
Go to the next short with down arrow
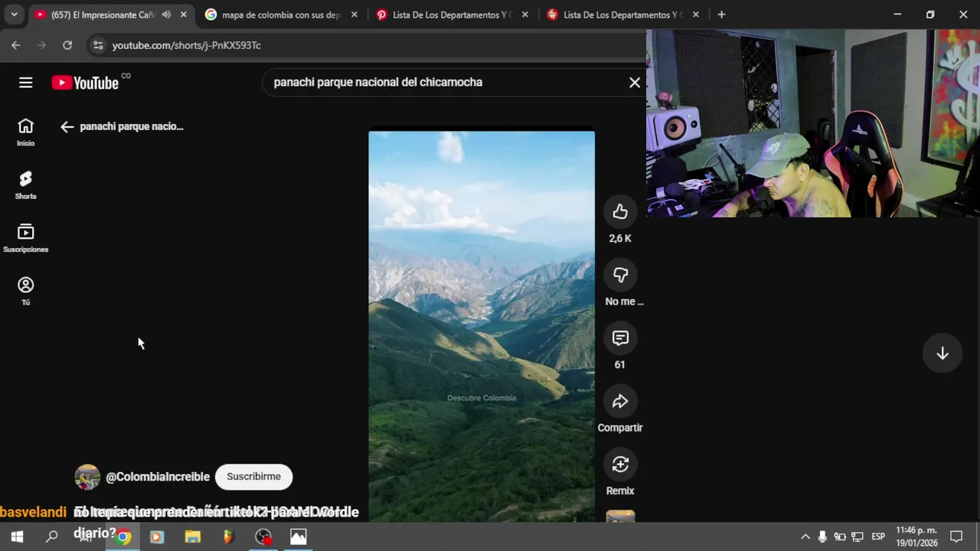click(x=942, y=353)
